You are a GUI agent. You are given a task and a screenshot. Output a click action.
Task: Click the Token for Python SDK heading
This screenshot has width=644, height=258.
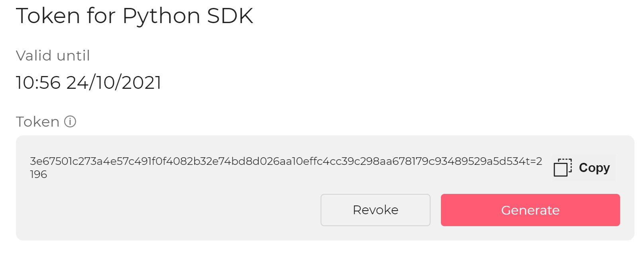pos(135,16)
